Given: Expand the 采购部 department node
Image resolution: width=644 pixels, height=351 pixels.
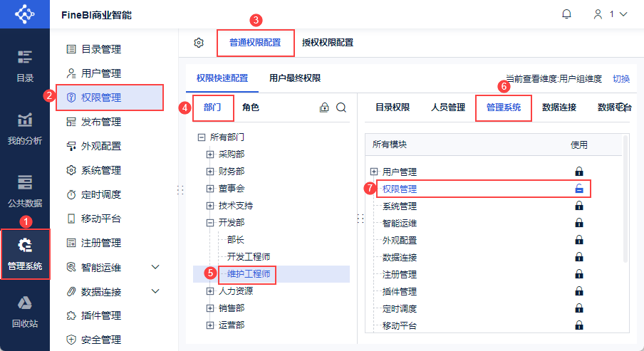Looking at the screenshot, I should tap(210, 154).
